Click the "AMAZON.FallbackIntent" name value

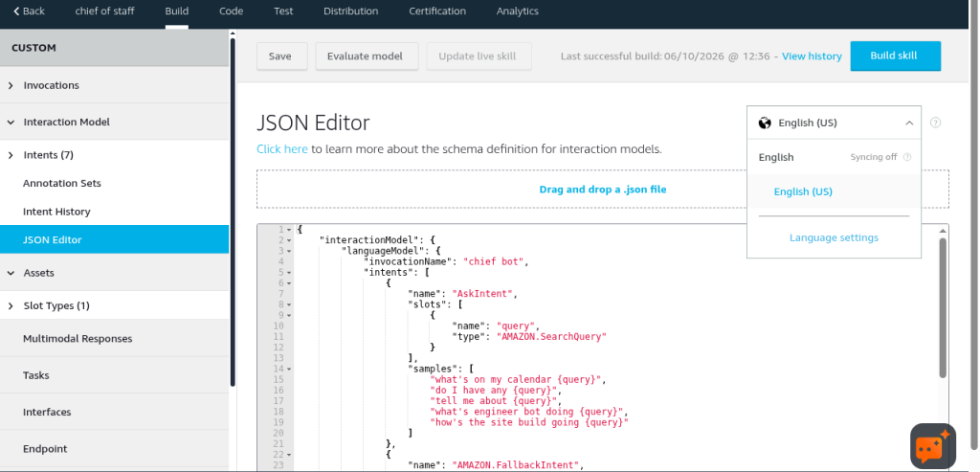(x=518, y=464)
